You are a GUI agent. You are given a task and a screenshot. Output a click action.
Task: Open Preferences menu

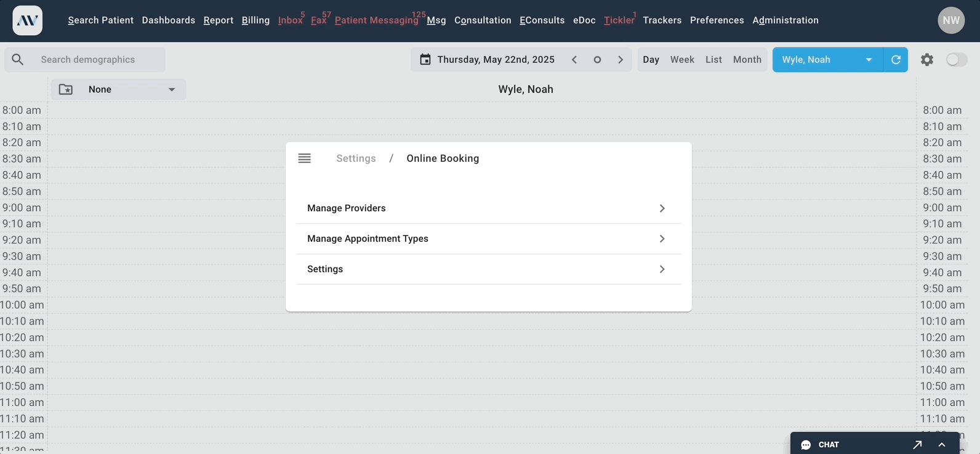click(x=717, y=20)
